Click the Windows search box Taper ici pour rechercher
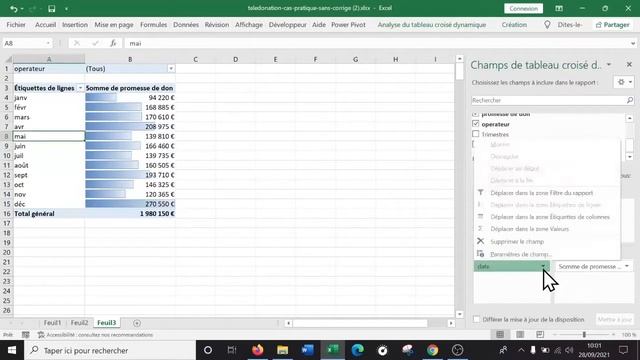 110,350
